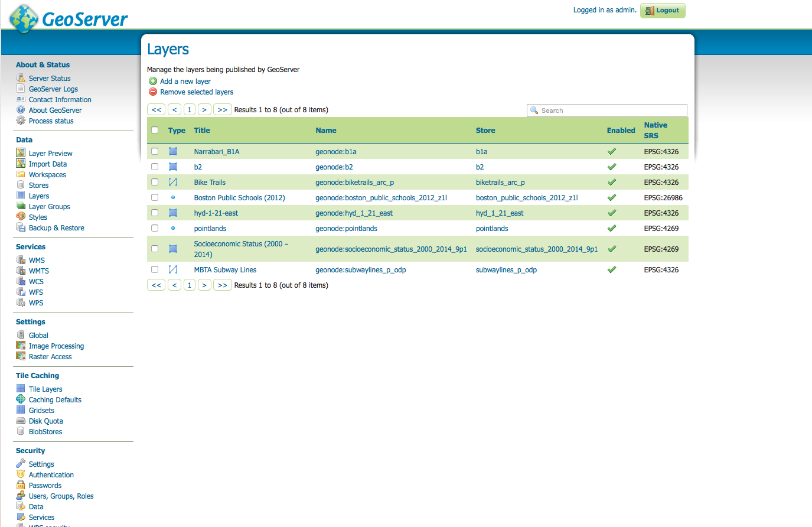The width and height of the screenshot is (812, 527).
Task: Click the red Remove selected layers icon
Action: [x=153, y=92]
